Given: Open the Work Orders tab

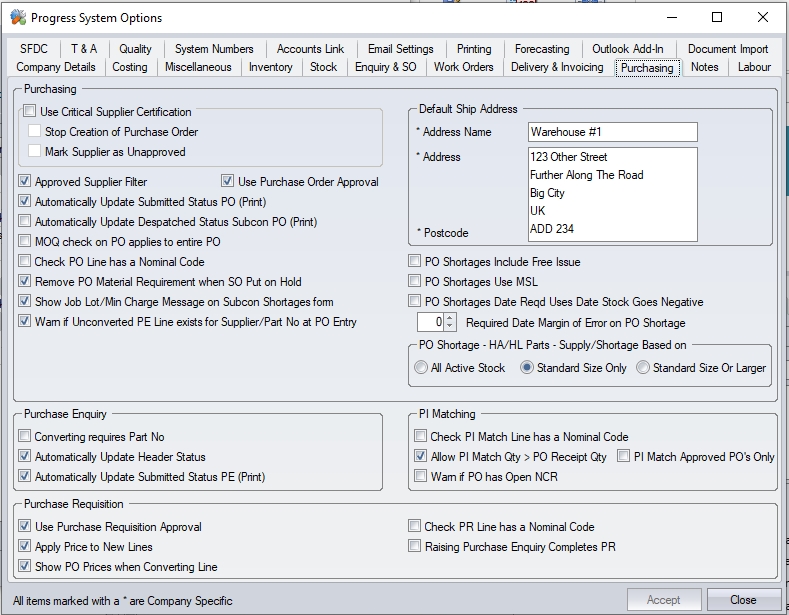Looking at the screenshot, I should pos(463,67).
